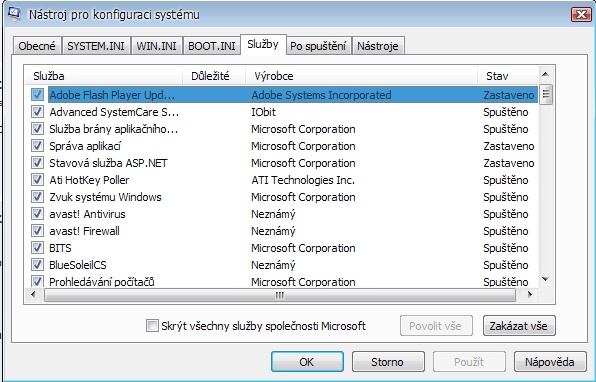Open the BOOT.INI tab
This screenshot has width=596, height=382.
tap(212, 46)
